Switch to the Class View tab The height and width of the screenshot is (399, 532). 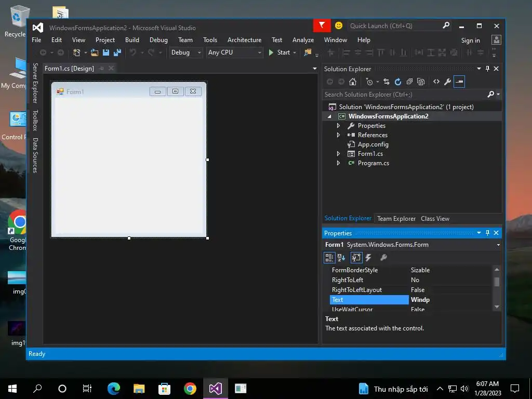point(435,219)
